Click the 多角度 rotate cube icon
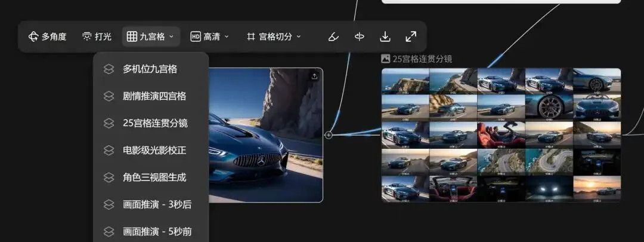The width and height of the screenshot is (644, 242). click(x=33, y=36)
